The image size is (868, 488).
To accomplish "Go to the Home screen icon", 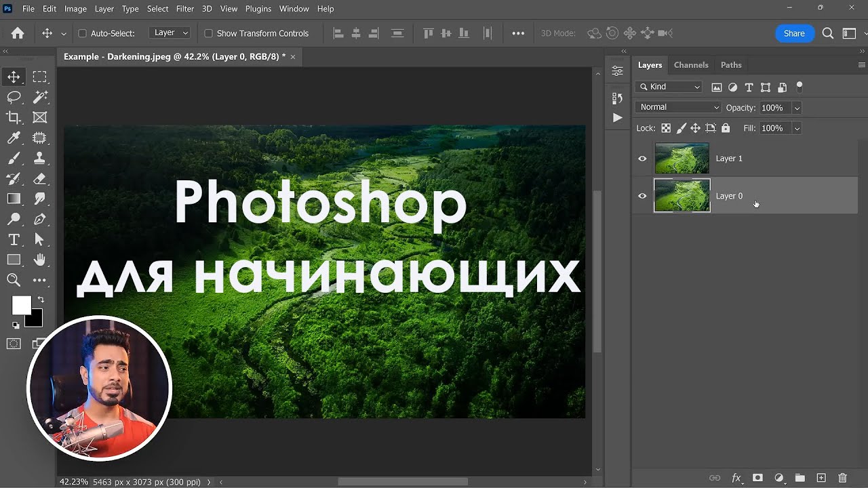I will click(18, 33).
